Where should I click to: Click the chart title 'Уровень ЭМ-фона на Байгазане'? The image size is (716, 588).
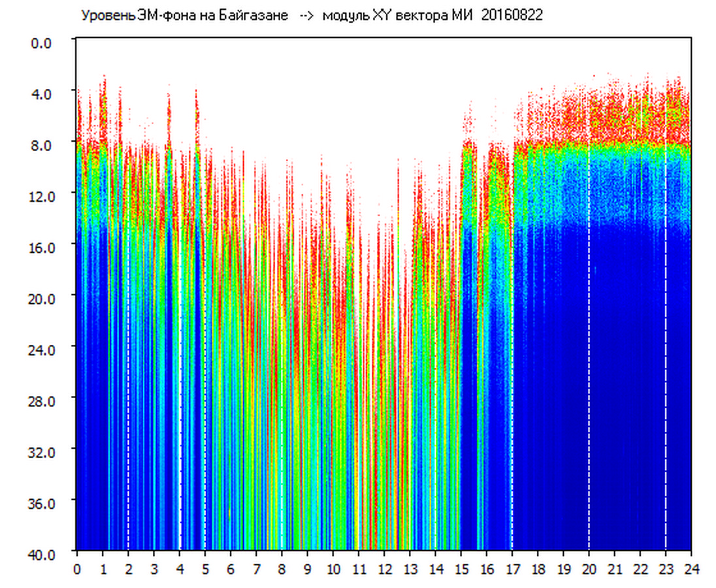coord(184,16)
